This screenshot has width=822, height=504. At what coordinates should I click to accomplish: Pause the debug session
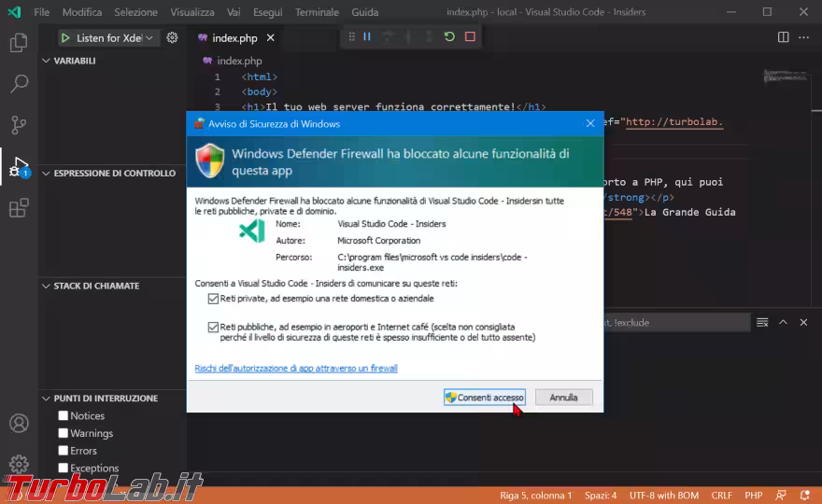coord(367,36)
